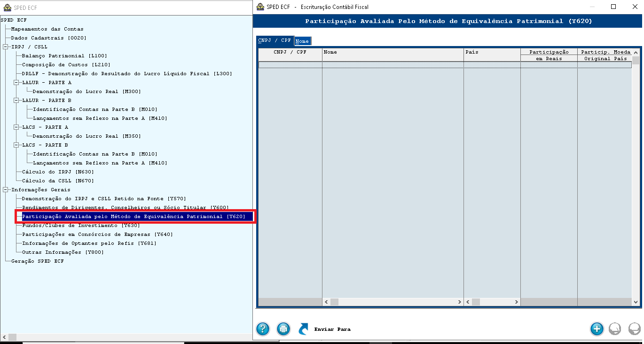Open Composição de Custos [L210]

tap(66, 65)
